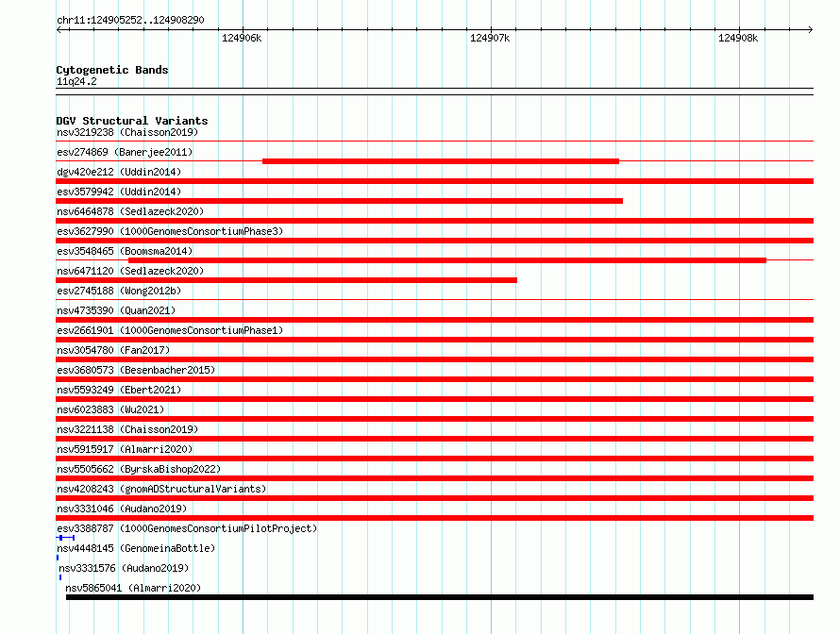Select nsv3221138 (Chaisson2019) label
840x634 pixels.
pos(127,429)
